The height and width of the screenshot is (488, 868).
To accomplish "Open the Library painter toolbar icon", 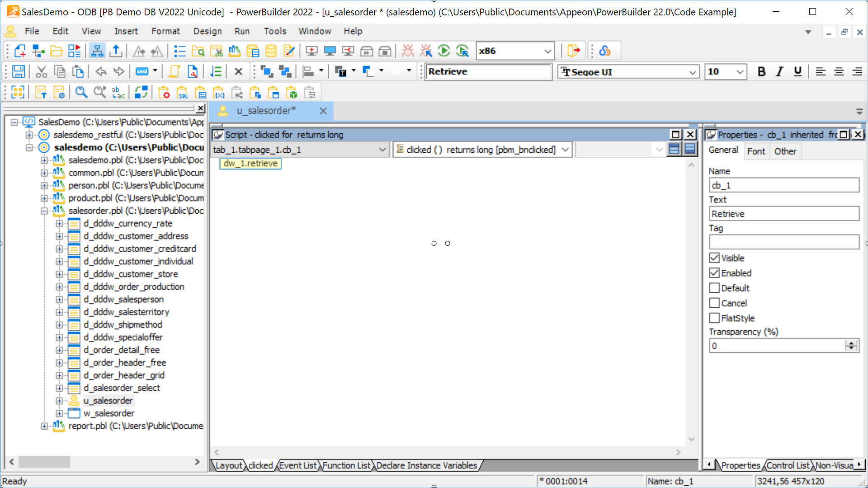I will point(235,51).
